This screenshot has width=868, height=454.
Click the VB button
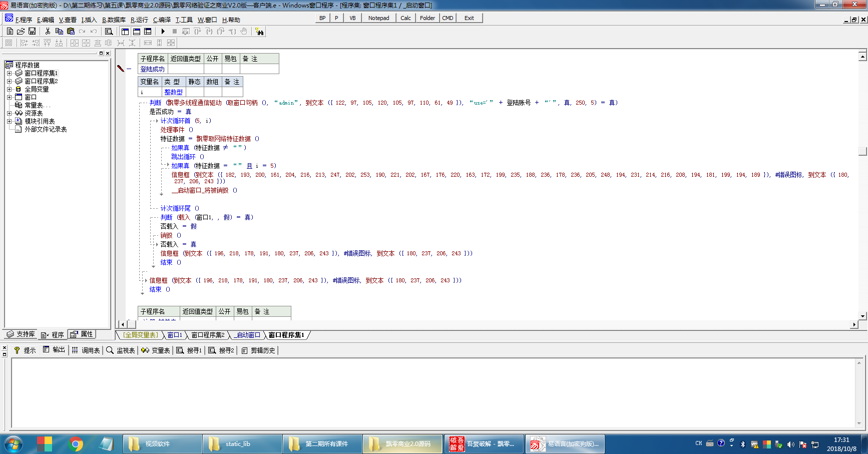352,18
